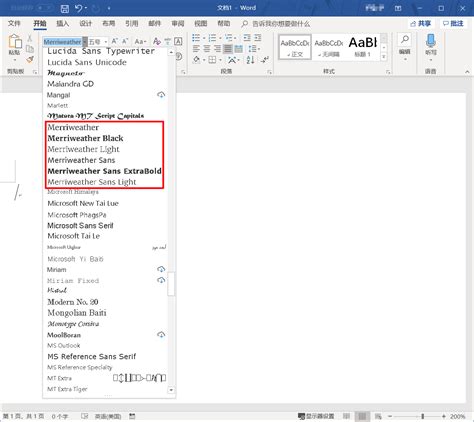The height and width of the screenshot is (422, 474).
Task: Click the Multilevel list icon
Action: [228, 38]
